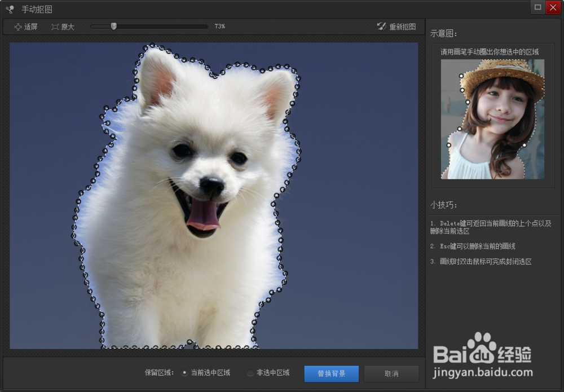Click the tip about the Delete键
The width and height of the screenshot is (564, 392).
(491, 227)
